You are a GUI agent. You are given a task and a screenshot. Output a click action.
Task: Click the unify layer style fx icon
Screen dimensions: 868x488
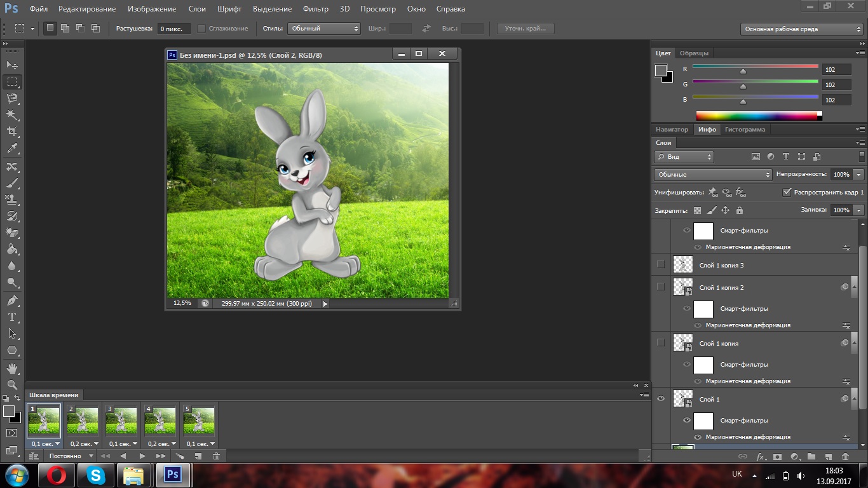(741, 192)
